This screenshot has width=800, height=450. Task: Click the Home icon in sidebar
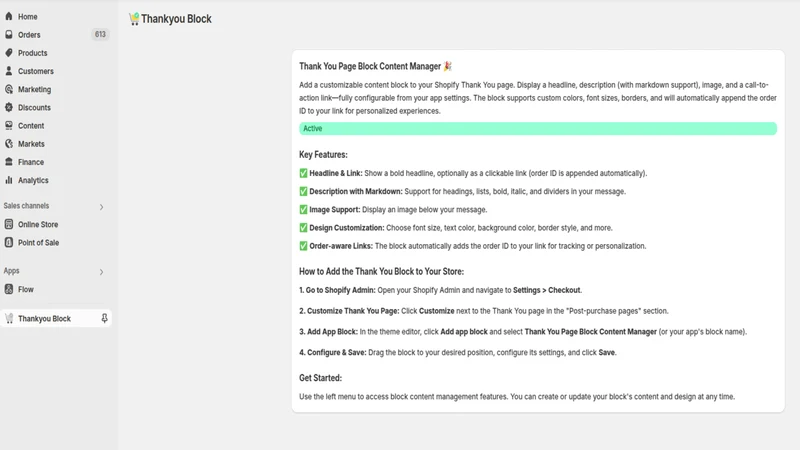pos(9,16)
